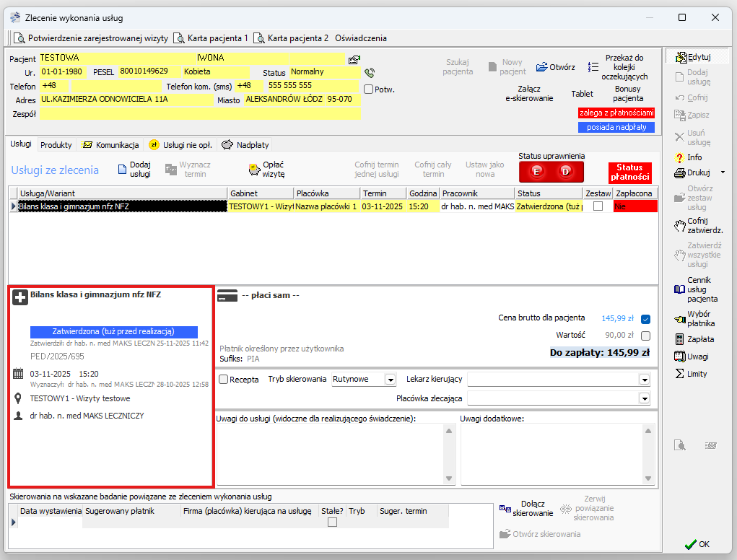Click the red E status uprawnienia icon
This screenshot has width=737, height=560.
[536, 172]
